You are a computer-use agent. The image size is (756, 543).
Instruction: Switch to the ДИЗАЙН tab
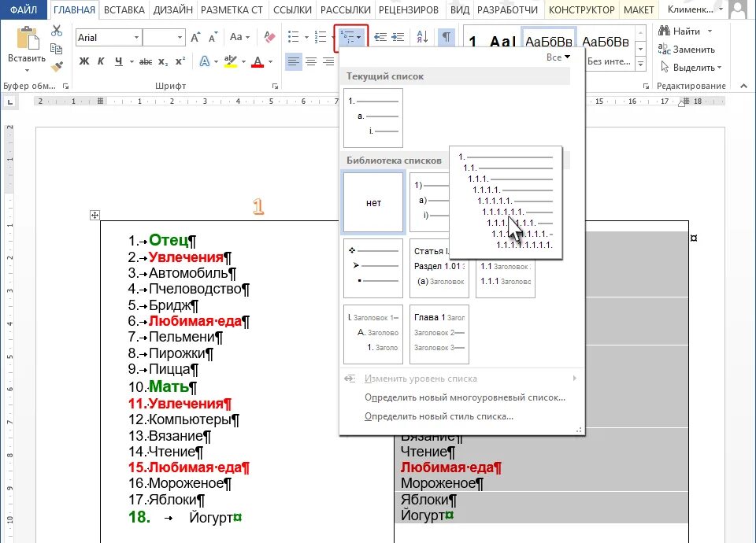(x=172, y=9)
